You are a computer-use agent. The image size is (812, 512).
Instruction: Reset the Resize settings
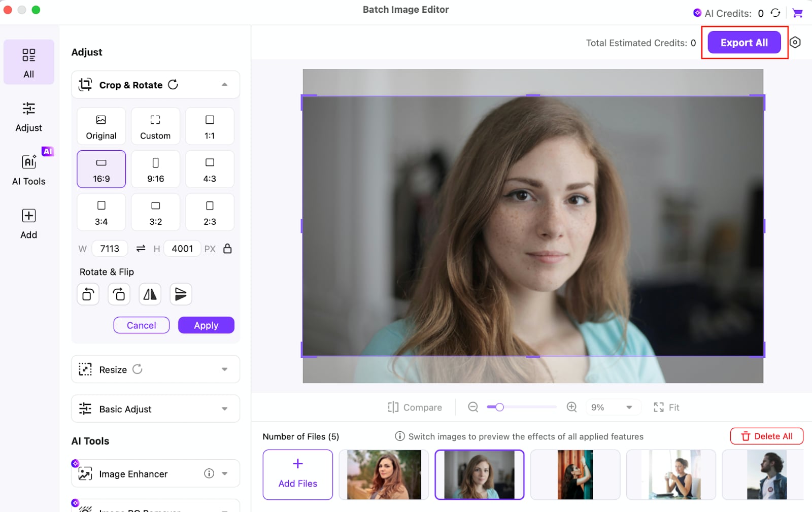(138, 369)
